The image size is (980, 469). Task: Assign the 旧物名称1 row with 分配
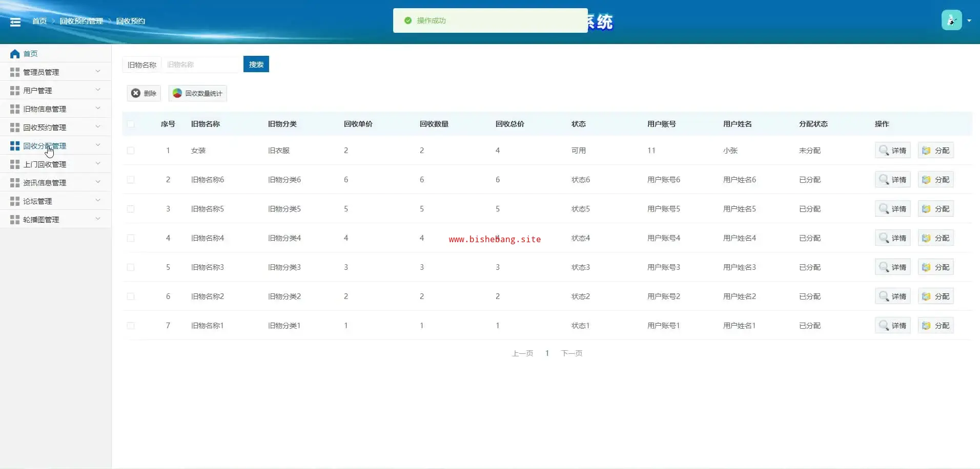[x=935, y=326]
